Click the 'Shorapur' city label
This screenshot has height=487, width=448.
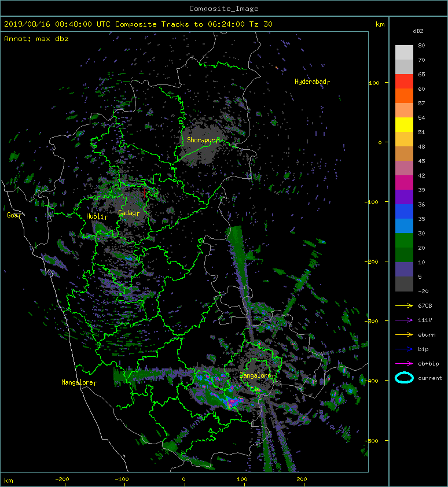[x=201, y=140]
